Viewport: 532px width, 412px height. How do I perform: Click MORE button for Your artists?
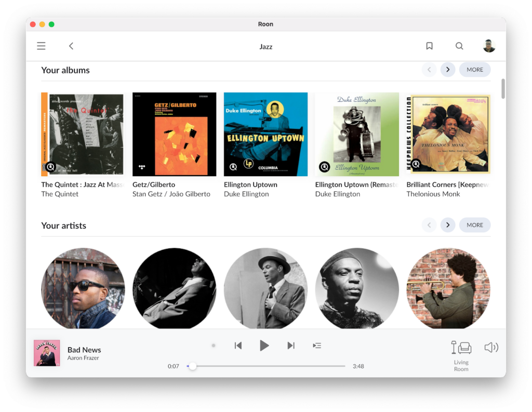(475, 225)
